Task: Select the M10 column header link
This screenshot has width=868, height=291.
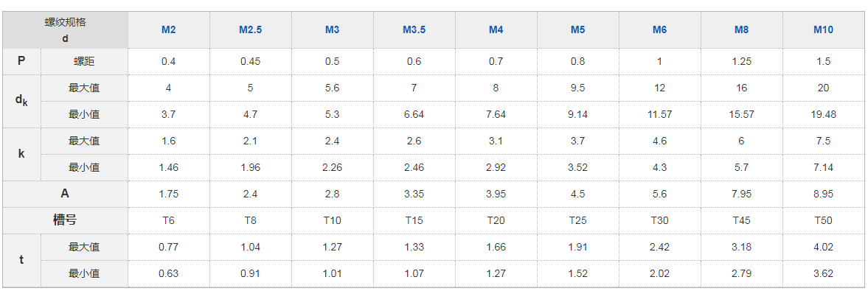Action: click(823, 30)
